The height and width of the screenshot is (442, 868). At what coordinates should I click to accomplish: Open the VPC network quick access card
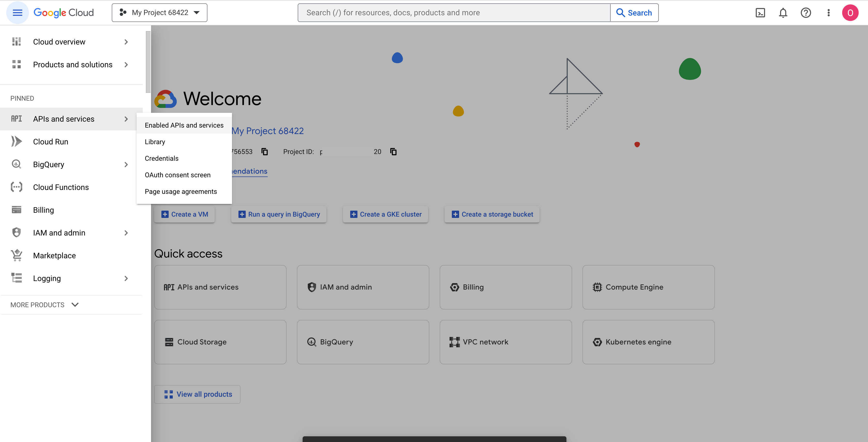506,342
